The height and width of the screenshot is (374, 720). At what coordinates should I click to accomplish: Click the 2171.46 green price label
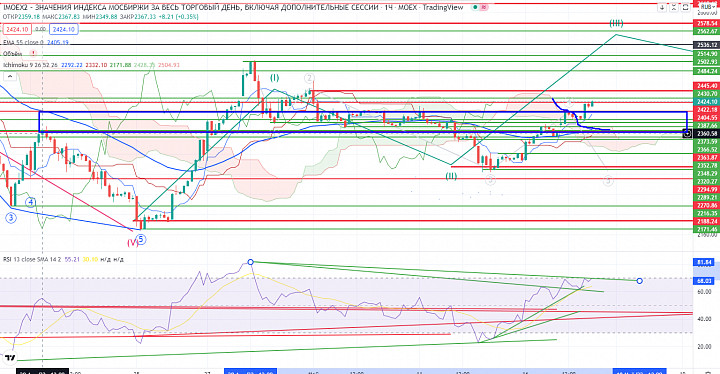tap(707, 229)
